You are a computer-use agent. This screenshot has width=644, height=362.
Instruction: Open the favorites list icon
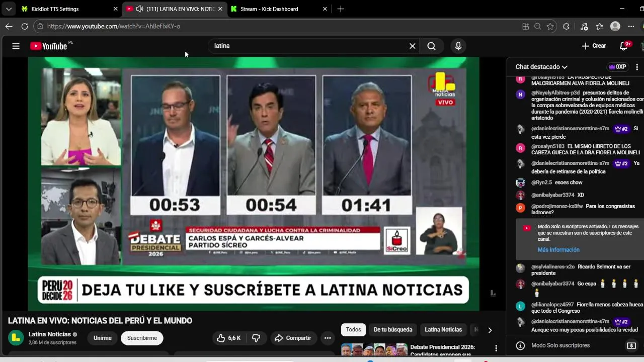(599, 26)
